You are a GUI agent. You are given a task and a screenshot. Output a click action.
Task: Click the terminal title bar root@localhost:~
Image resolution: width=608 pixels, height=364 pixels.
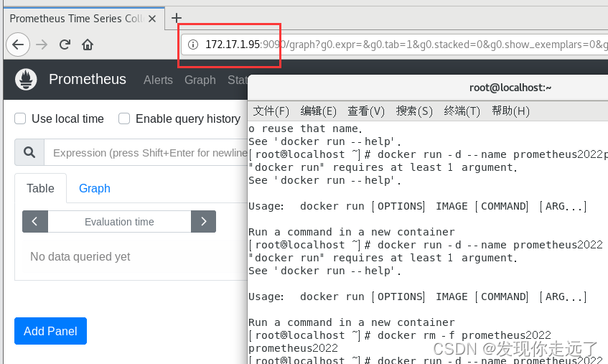(x=510, y=88)
